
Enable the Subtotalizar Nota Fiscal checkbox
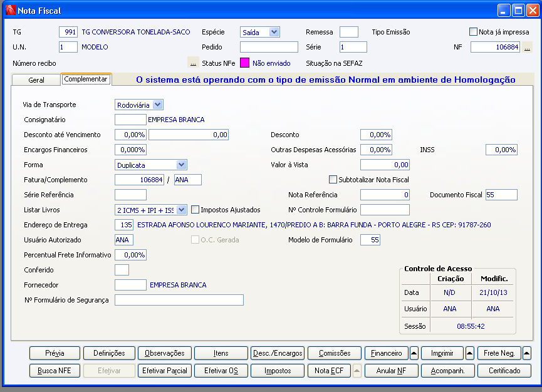coord(333,180)
